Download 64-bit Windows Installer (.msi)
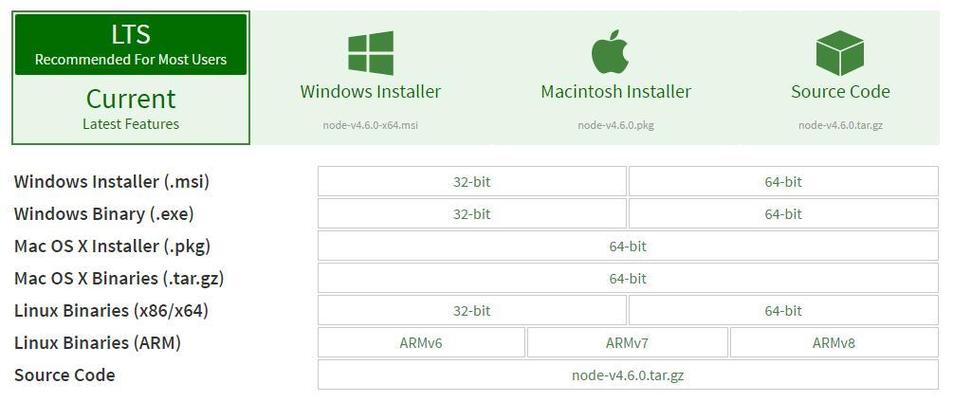Viewport: 953px width, 402px height. pyautogui.click(x=783, y=181)
